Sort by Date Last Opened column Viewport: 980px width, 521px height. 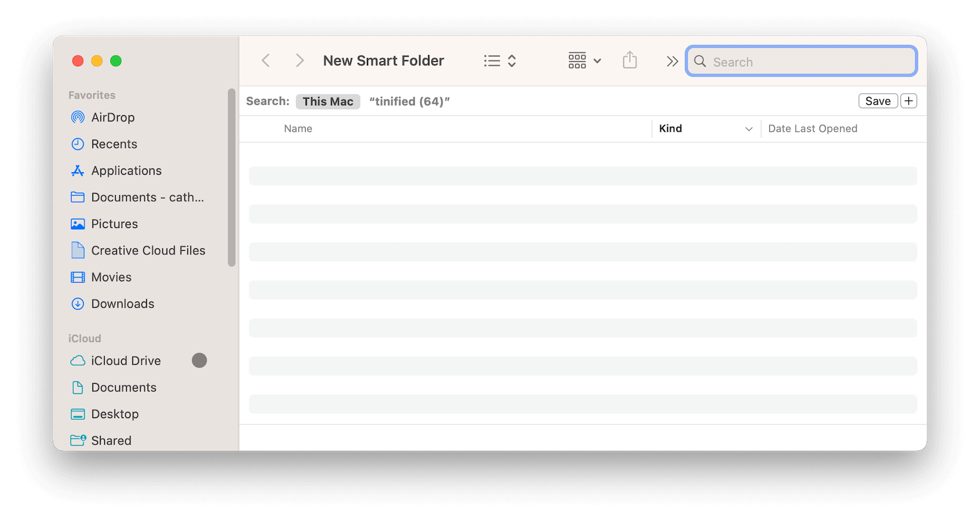click(x=813, y=129)
